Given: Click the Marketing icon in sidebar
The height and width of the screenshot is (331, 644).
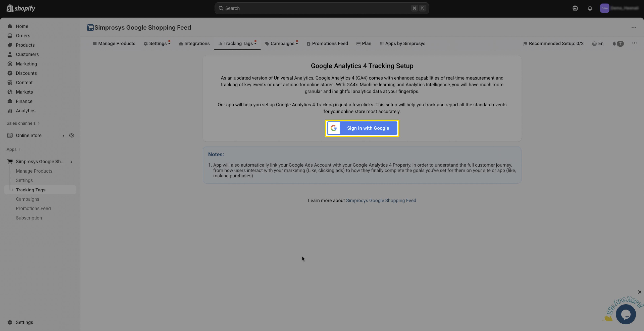Looking at the screenshot, I should (10, 64).
